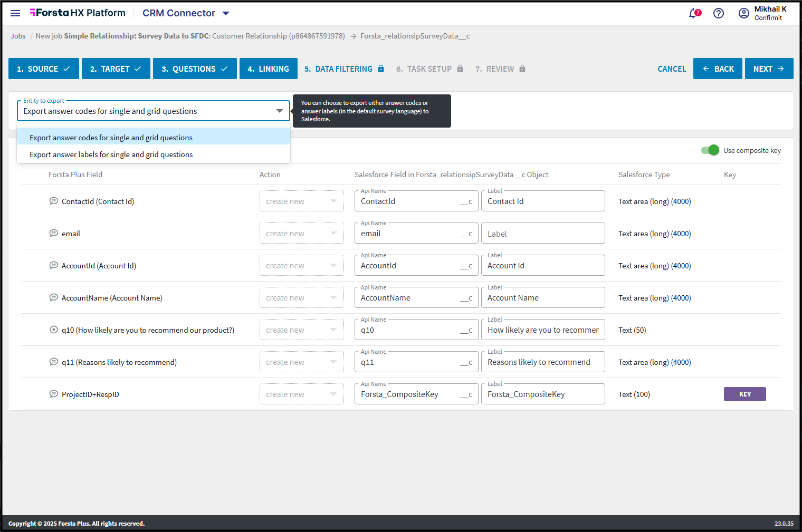This screenshot has height=532, width=802.
Task: Click the Text (100) type for composite key
Action: pos(634,394)
